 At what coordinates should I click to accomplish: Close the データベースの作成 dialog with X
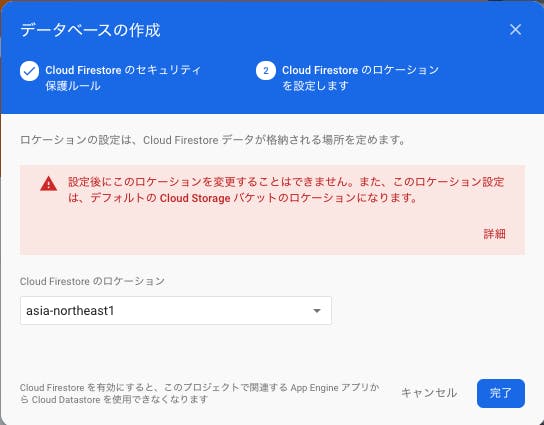[x=516, y=30]
